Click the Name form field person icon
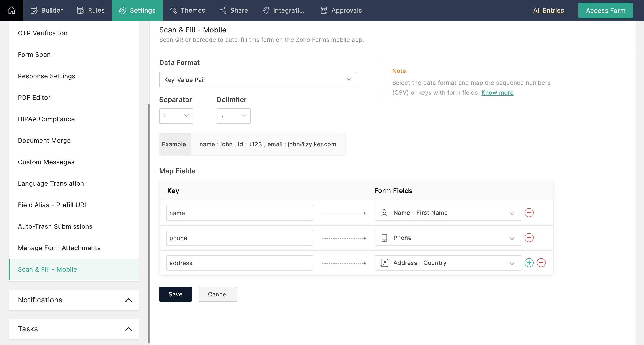This screenshot has height=345, width=644. 384,213
